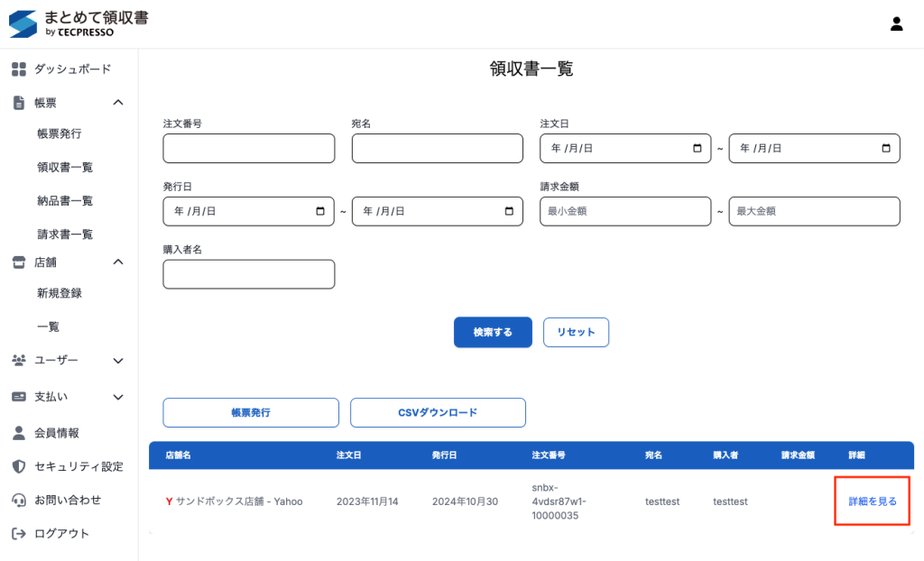
Task: Open 詳細を見る link for testtest receipt
Action: 872,501
